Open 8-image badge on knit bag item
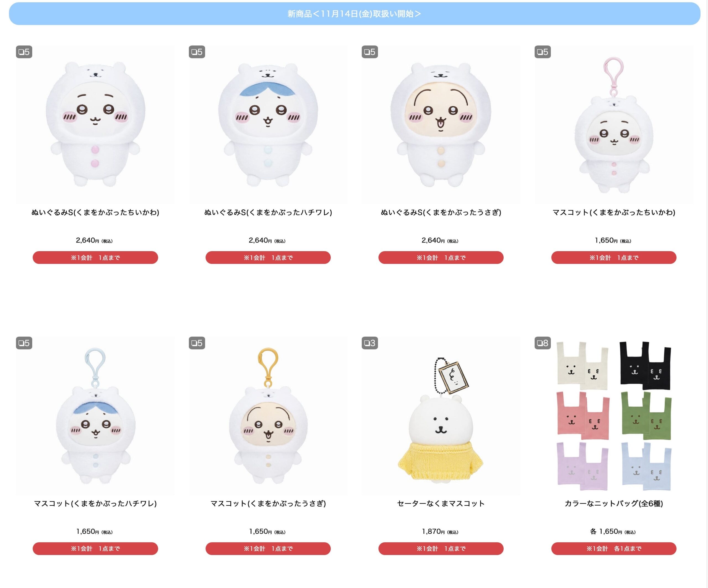Image resolution: width=708 pixels, height=588 pixels. pos(542,343)
